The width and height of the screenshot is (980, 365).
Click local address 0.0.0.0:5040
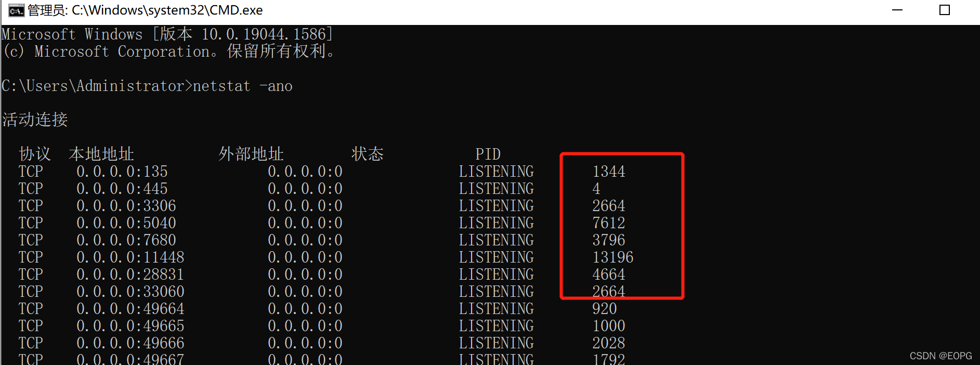126,223
